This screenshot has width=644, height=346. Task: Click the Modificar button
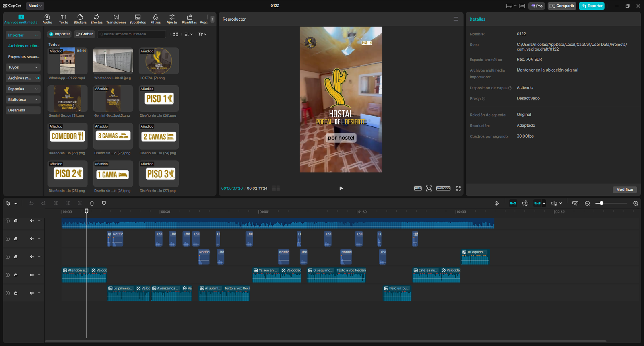(625, 189)
